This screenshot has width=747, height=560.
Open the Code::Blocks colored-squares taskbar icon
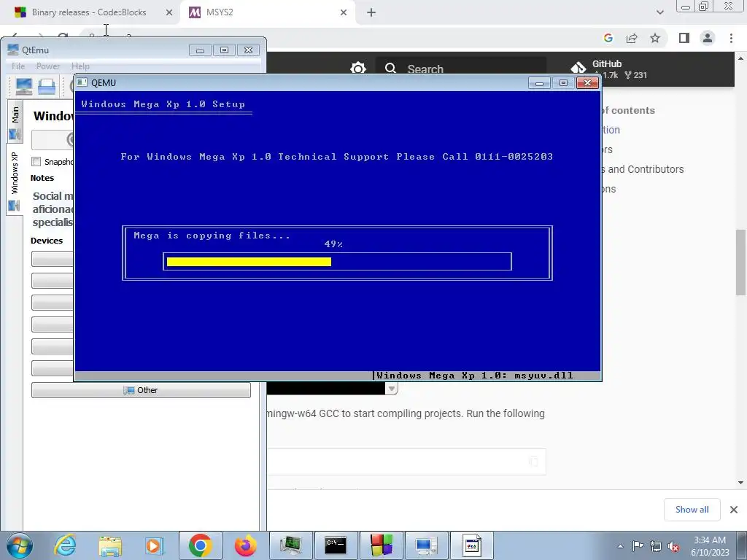382,545
